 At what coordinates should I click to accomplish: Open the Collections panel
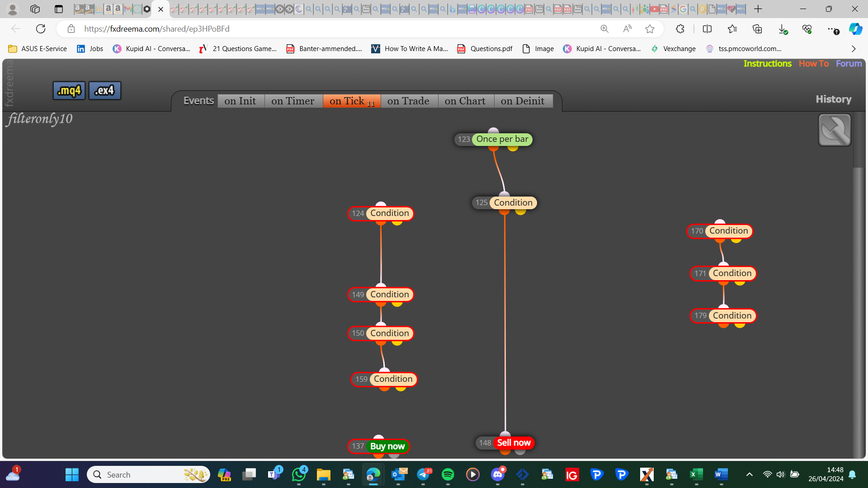757,29
